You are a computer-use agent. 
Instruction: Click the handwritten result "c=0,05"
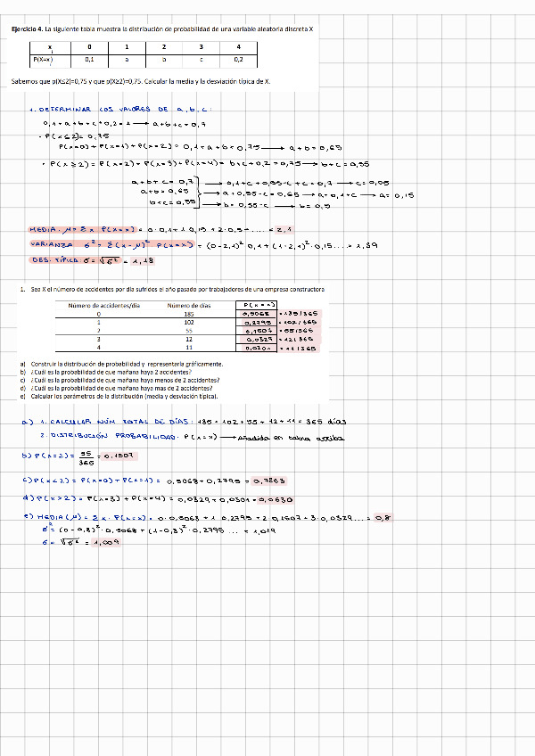coord(372,183)
